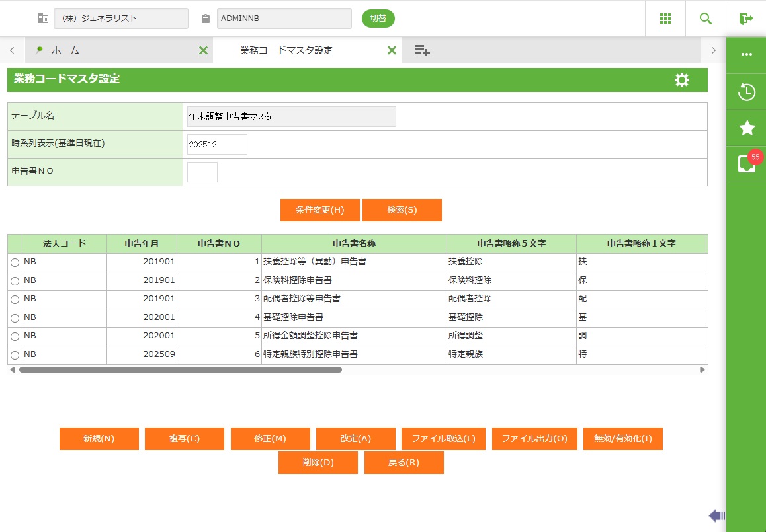Collapse sidebar with the purple arrow
Viewport: 766px width, 532px height.
[x=716, y=515]
